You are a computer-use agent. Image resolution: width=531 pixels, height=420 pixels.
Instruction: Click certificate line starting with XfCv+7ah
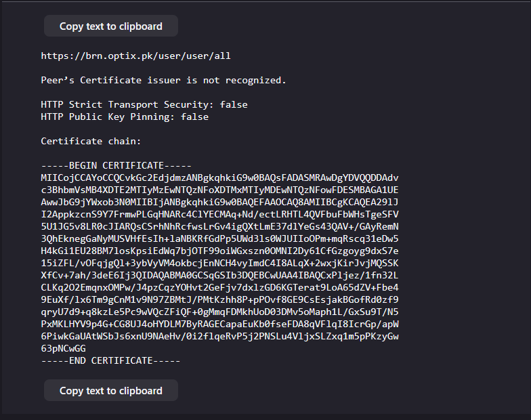219,275
